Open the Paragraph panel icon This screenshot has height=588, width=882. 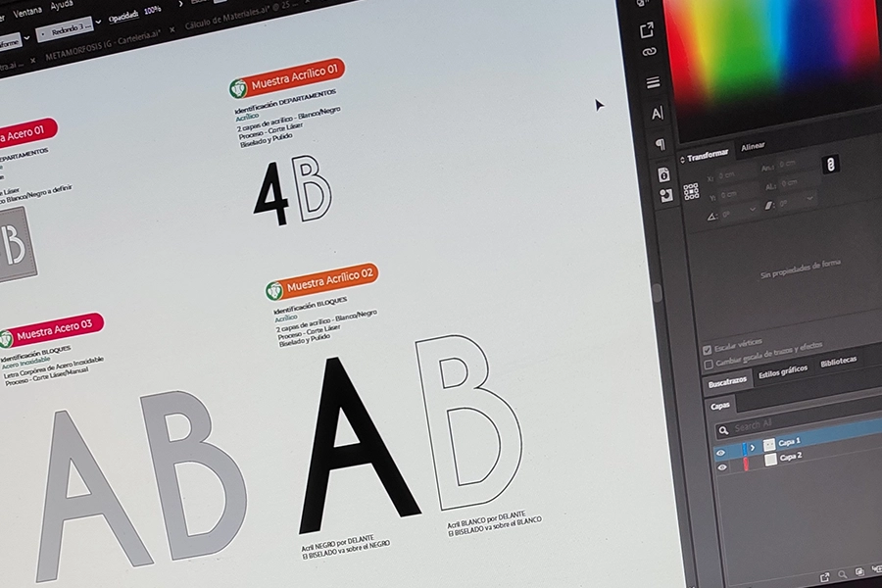pos(659,144)
